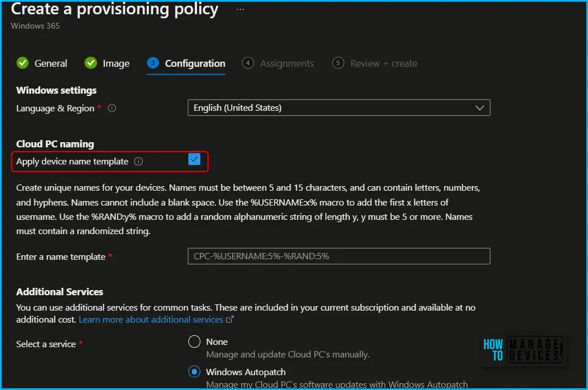The height and width of the screenshot is (390, 588).
Task: Click the step 5 circle icon
Action: (x=338, y=63)
